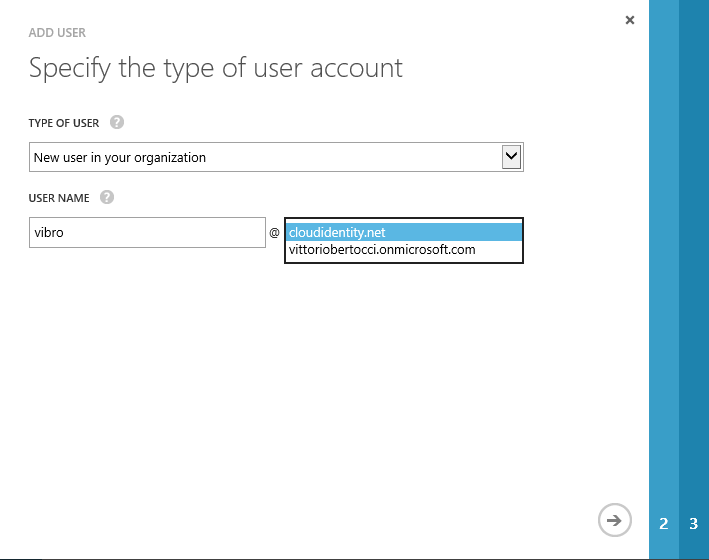Click the 'ADD USER' heading text
Image resolution: width=709 pixels, height=560 pixels.
[x=57, y=33]
